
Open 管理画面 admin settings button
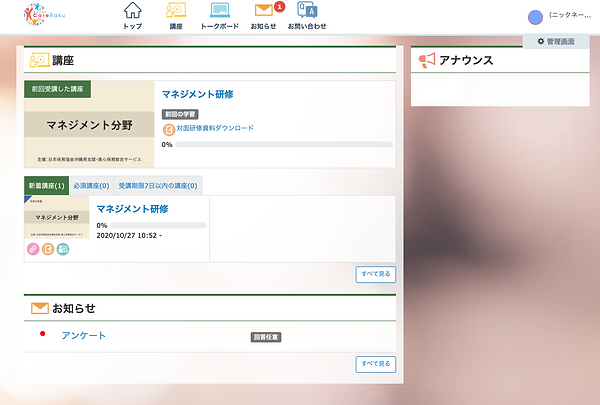(x=556, y=41)
